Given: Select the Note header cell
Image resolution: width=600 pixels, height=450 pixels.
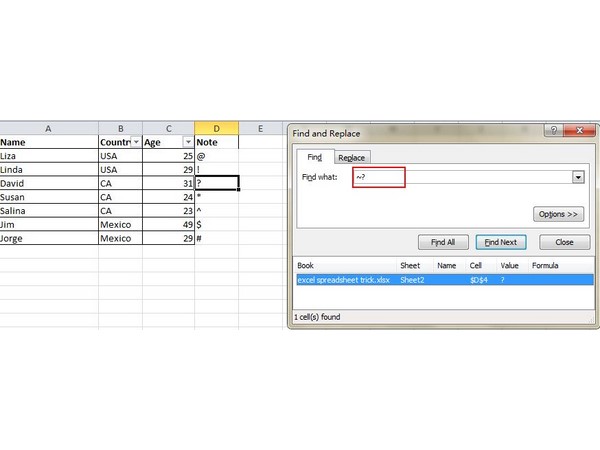Looking at the screenshot, I should (x=217, y=142).
